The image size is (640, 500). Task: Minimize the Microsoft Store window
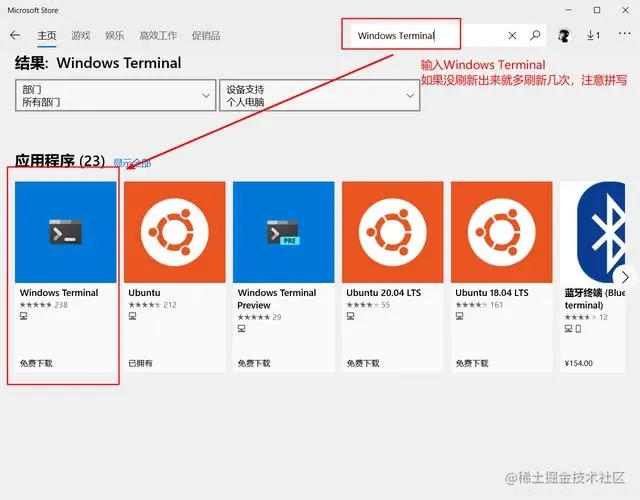click(x=569, y=10)
